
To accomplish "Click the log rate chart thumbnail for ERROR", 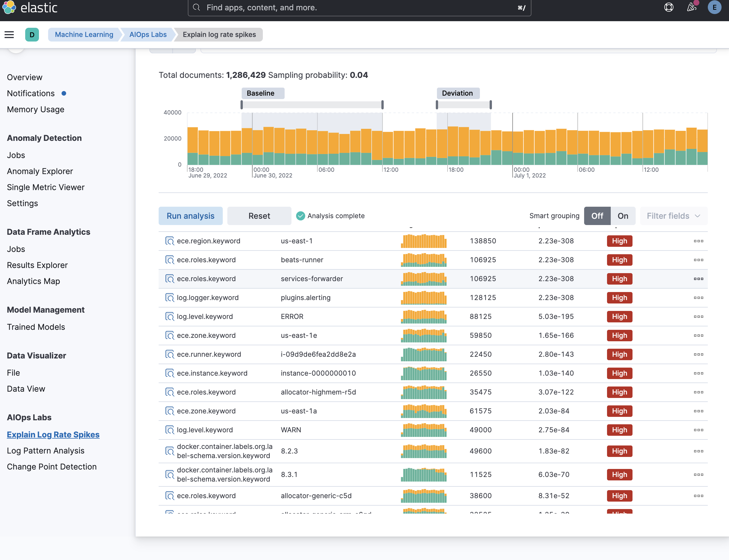I will [x=424, y=316].
